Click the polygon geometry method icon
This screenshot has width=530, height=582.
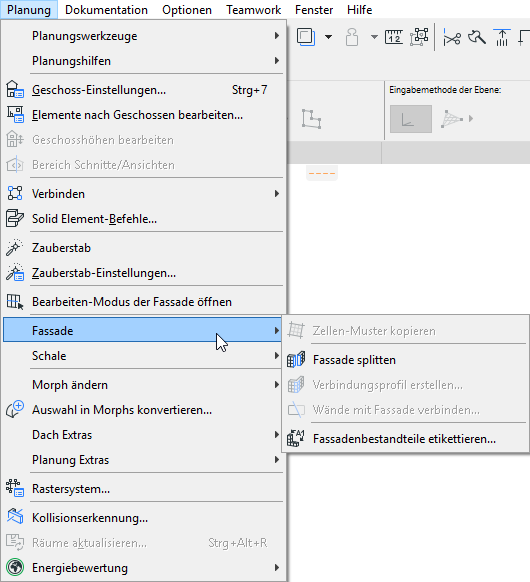tap(311, 119)
